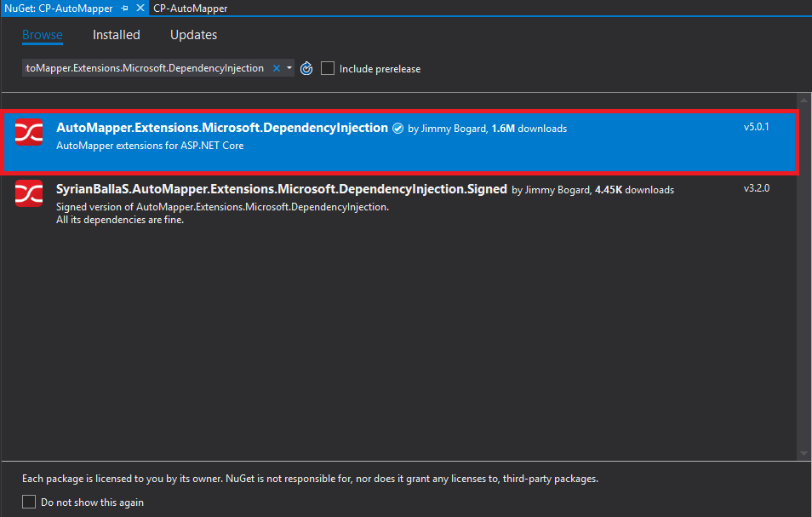Viewport: 812px width, 517px height.
Task: Pin the NuGet: CP-AutoMapper tab
Action: pyautogui.click(x=124, y=9)
